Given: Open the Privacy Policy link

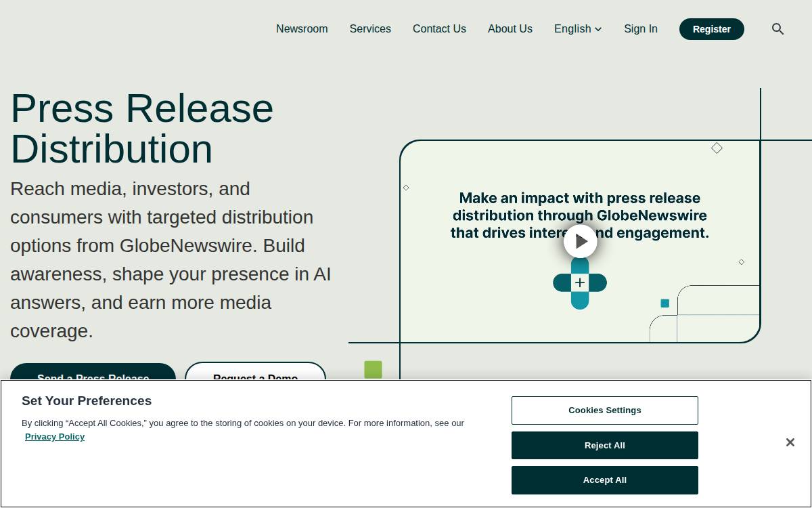Looking at the screenshot, I should point(55,437).
